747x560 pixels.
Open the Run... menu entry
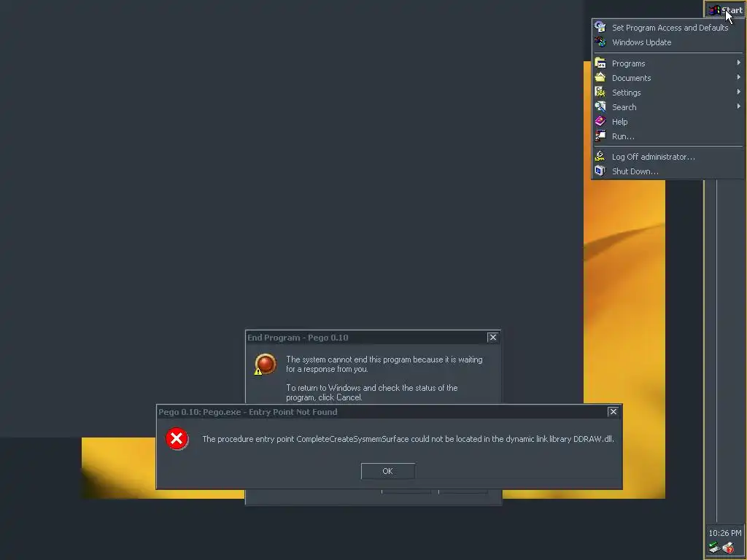tap(667, 136)
